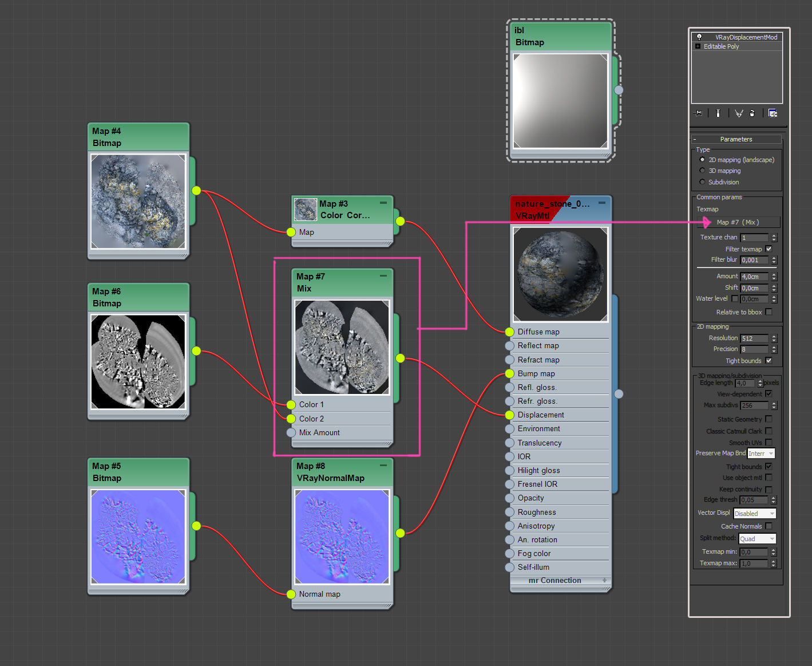Click remove modifier trash icon
Viewport: 812px width, 666px height.
pos(752,113)
